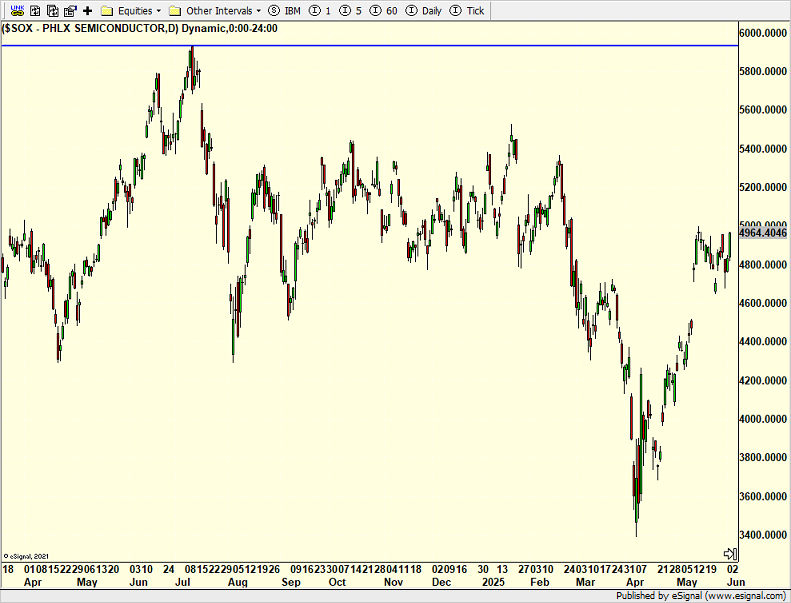Switch chart to 60 minute interval
791x603 pixels.
pyautogui.click(x=383, y=11)
